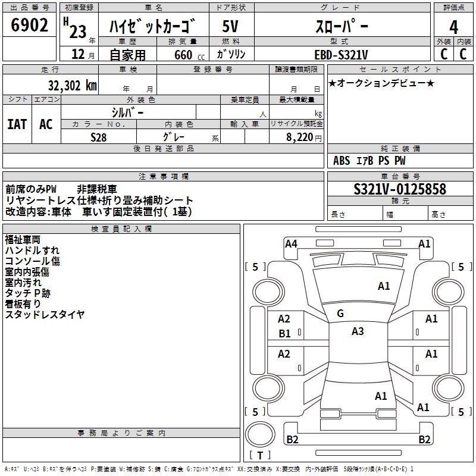Select model code EBD-S321V
The height and width of the screenshot is (476, 476).
tap(341, 55)
